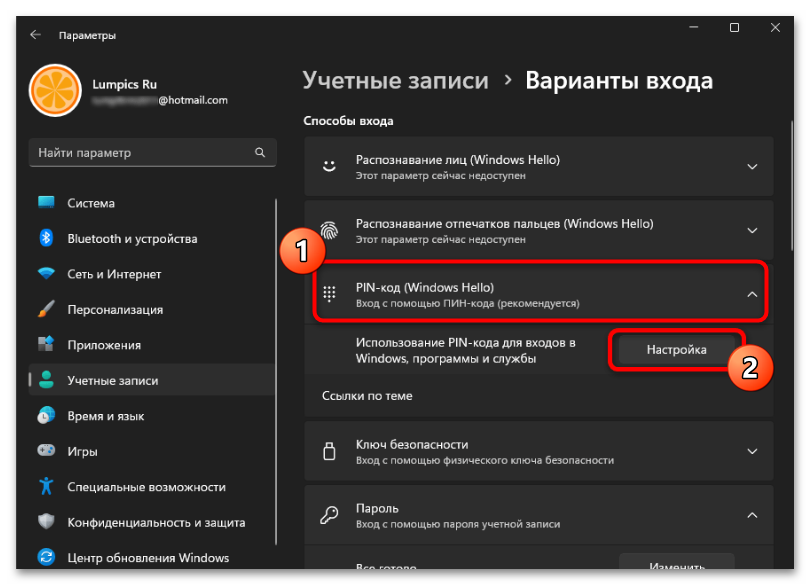Click the face recognition smiley icon
This screenshot has height=585, width=810.
(329, 166)
